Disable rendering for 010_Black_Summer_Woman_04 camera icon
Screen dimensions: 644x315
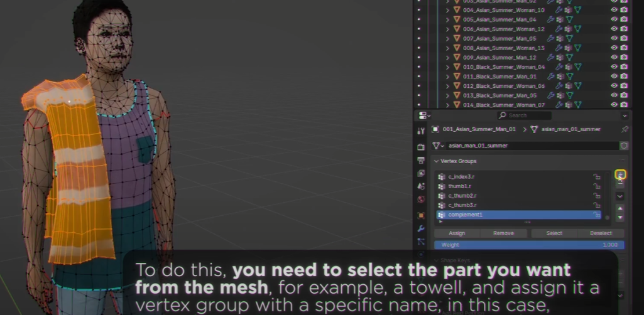pyautogui.click(x=623, y=67)
